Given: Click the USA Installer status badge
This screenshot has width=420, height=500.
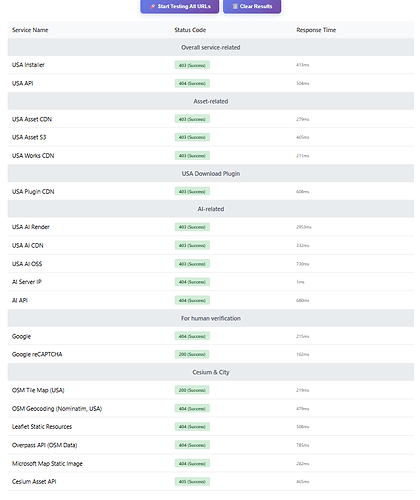Looking at the screenshot, I should click(x=192, y=65).
